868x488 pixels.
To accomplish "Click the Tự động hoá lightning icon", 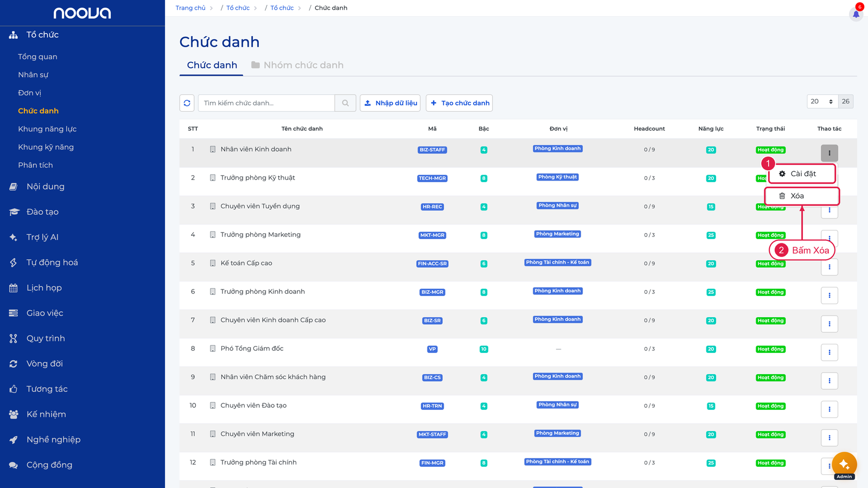I will tap(14, 262).
